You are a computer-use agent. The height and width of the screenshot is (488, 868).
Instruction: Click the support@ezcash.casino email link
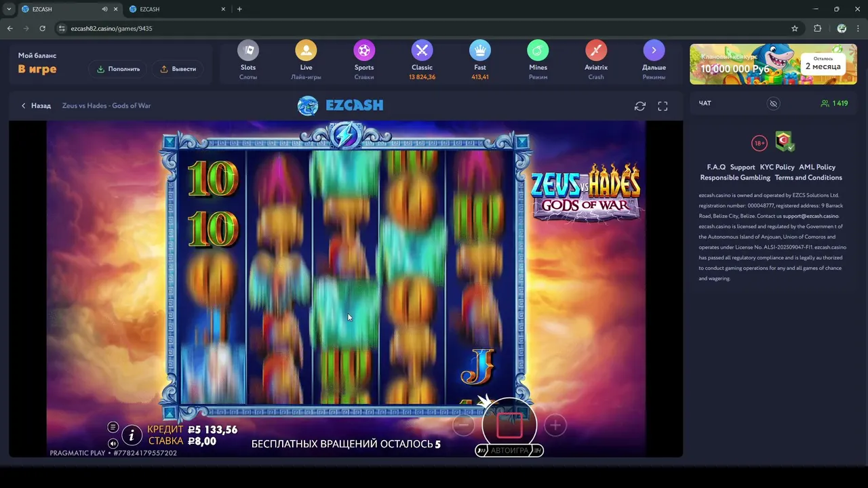pyautogui.click(x=810, y=216)
